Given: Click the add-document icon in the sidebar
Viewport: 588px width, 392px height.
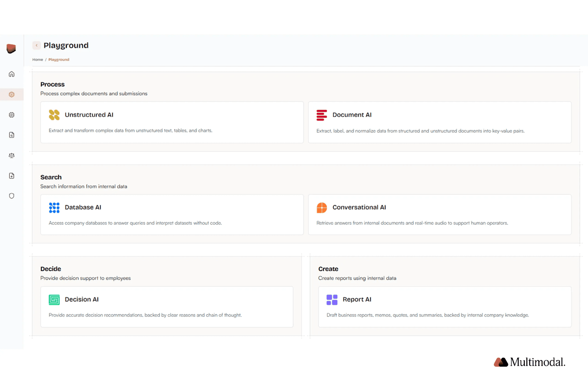Looking at the screenshot, I should [x=12, y=176].
